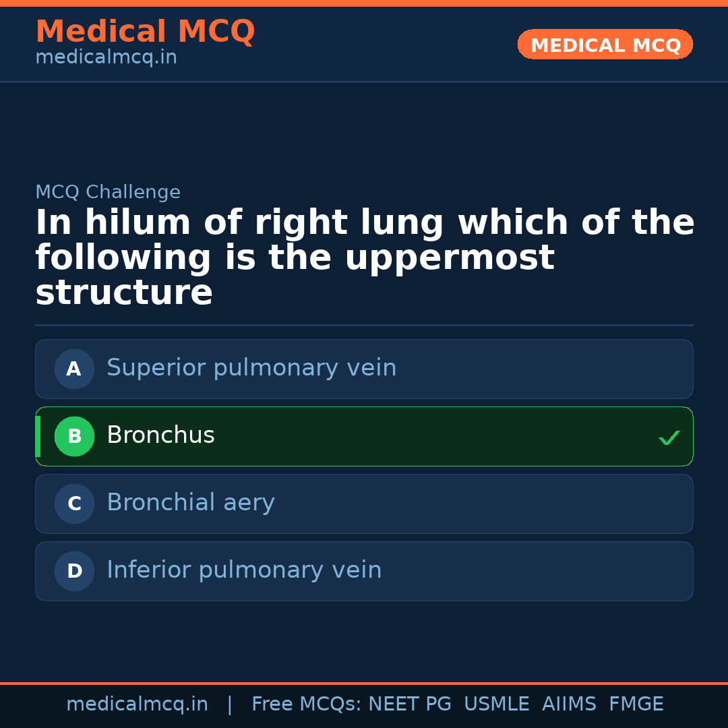Select the NEET PG category
This screenshot has width=728, height=728.
click(x=409, y=704)
